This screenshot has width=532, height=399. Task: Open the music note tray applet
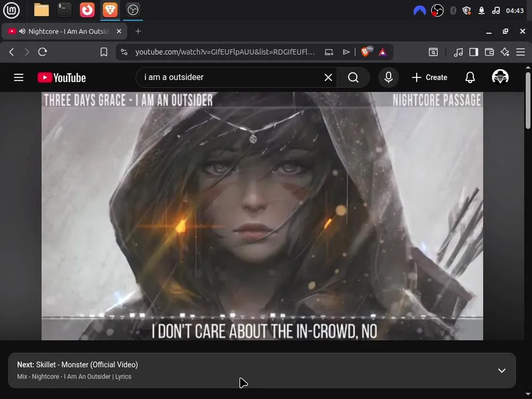coord(495,11)
